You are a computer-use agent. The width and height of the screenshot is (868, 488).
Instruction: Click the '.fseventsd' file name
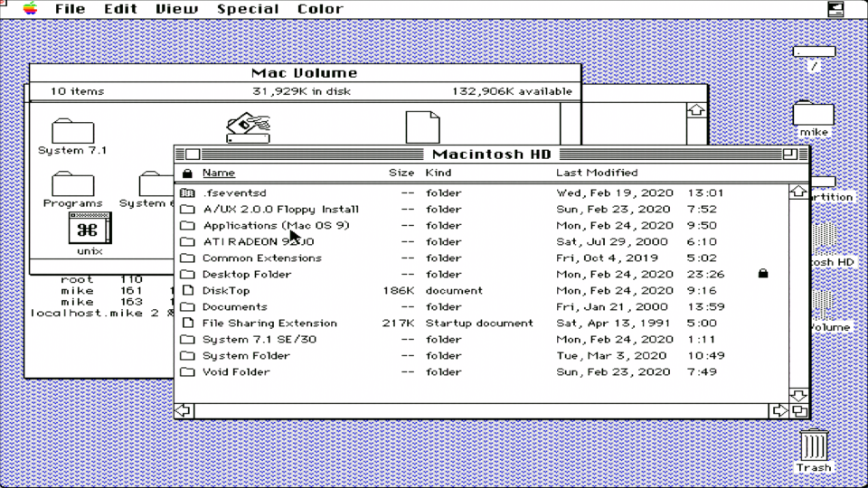coord(235,192)
